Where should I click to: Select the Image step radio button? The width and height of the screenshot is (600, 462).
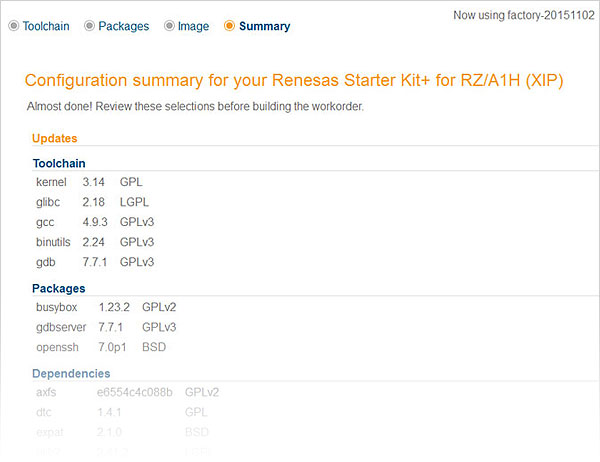coord(169,26)
